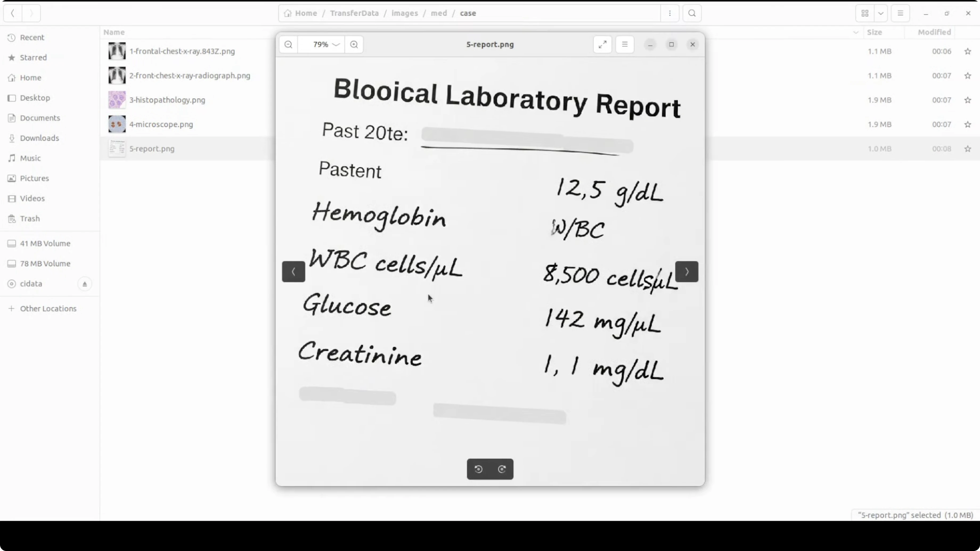Rotate image clockwise

coord(502,469)
